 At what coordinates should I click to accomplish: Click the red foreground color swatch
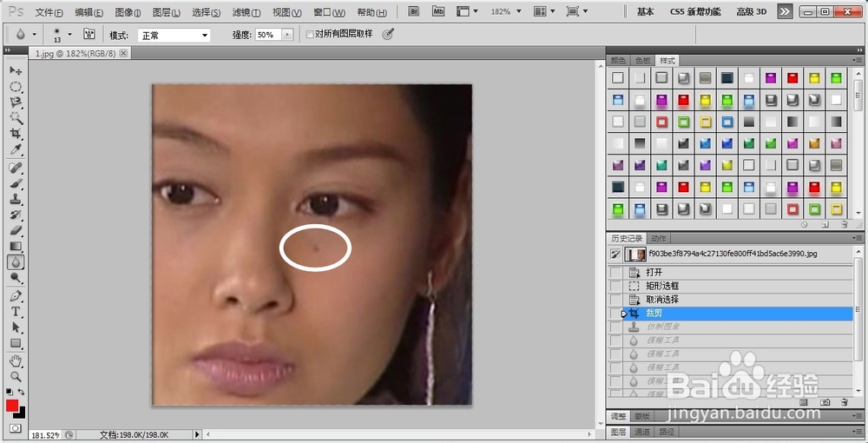11,406
